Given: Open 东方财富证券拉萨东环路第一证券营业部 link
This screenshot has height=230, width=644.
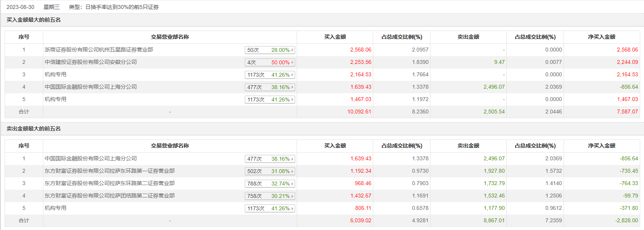Looking at the screenshot, I should click(109, 171).
